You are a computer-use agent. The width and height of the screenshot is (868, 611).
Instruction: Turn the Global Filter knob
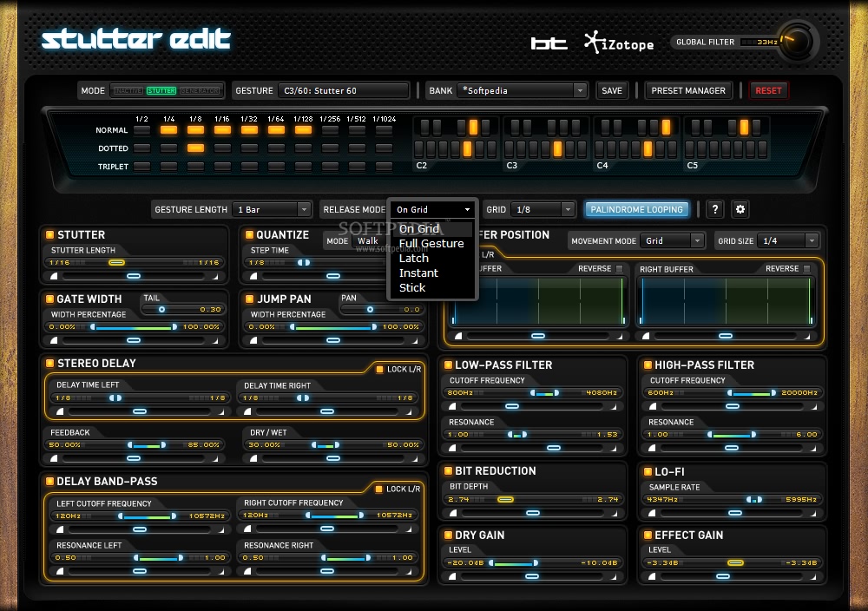click(x=796, y=42)
